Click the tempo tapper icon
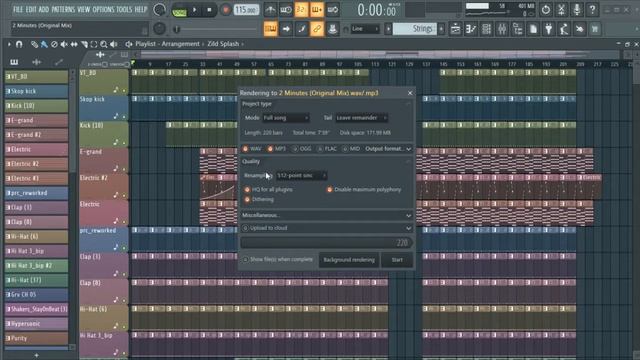The width and height of the screenshot is (640, 360). click(564, 29)
